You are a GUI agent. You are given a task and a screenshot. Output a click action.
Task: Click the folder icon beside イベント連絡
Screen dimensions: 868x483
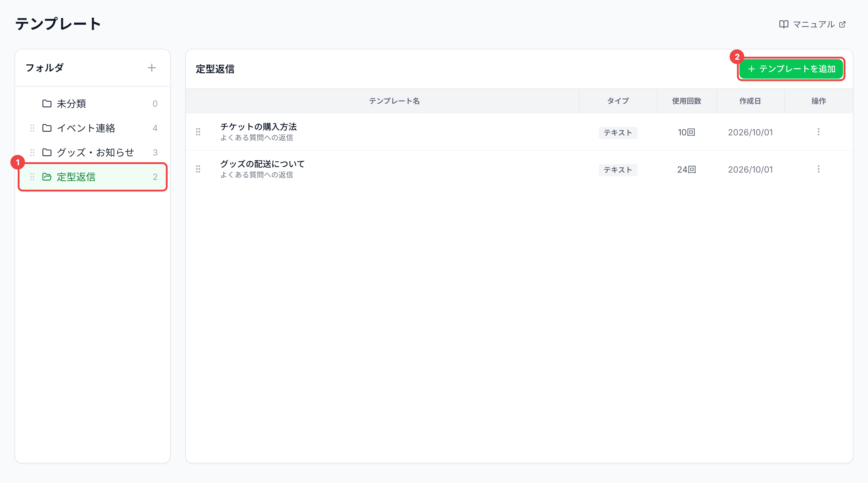tap(47, 128)
